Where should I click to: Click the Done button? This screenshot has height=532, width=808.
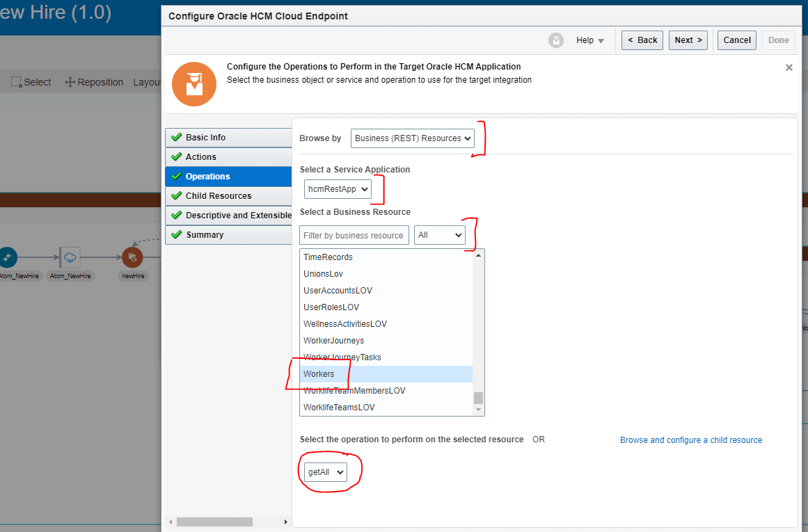(778, 40)
